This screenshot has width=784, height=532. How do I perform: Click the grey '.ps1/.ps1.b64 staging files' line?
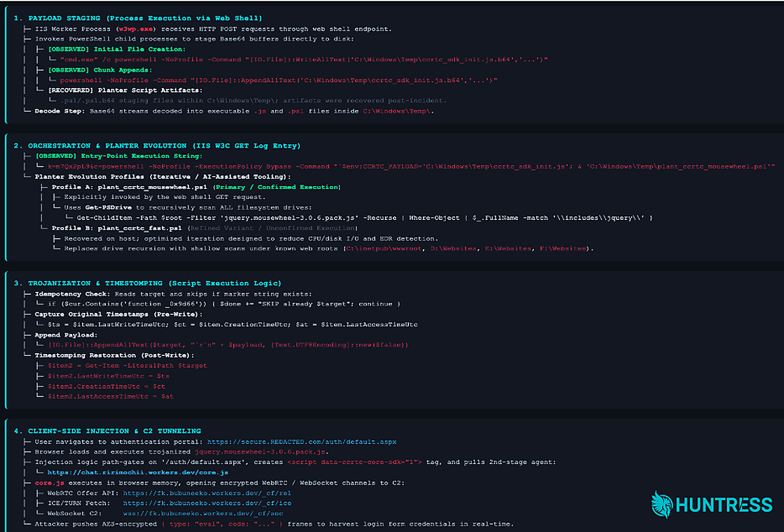tap(253, 101)
